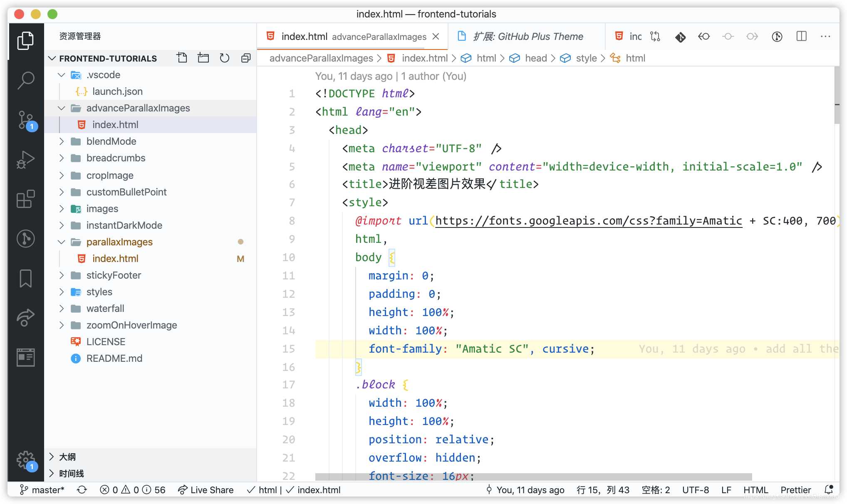
Task: Switch to the index.html advanceParallaxImages tab
Action: [x=352, y=37]
